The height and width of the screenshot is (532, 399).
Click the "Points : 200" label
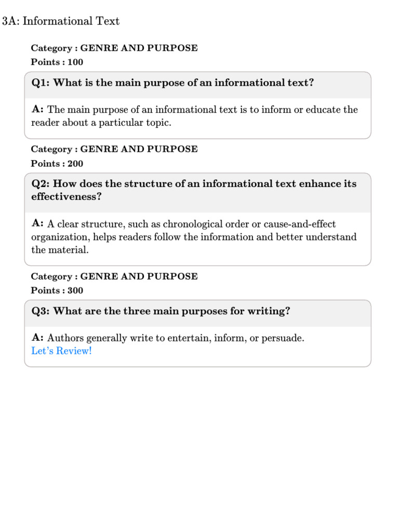point(57,164)
